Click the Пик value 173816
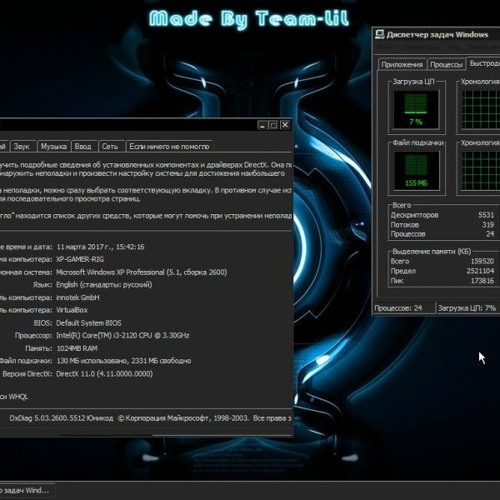Screen dimensions: 500x500 click(x=482, y=281)
